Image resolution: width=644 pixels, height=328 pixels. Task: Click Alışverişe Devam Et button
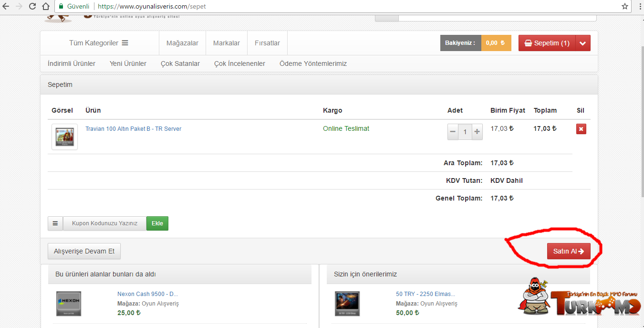point(84,251)
